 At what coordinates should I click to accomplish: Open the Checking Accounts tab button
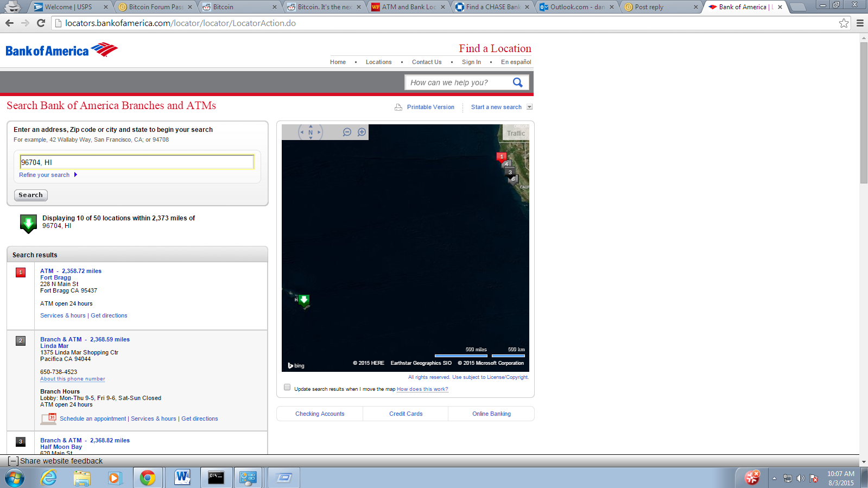click(x=320, y=414)
